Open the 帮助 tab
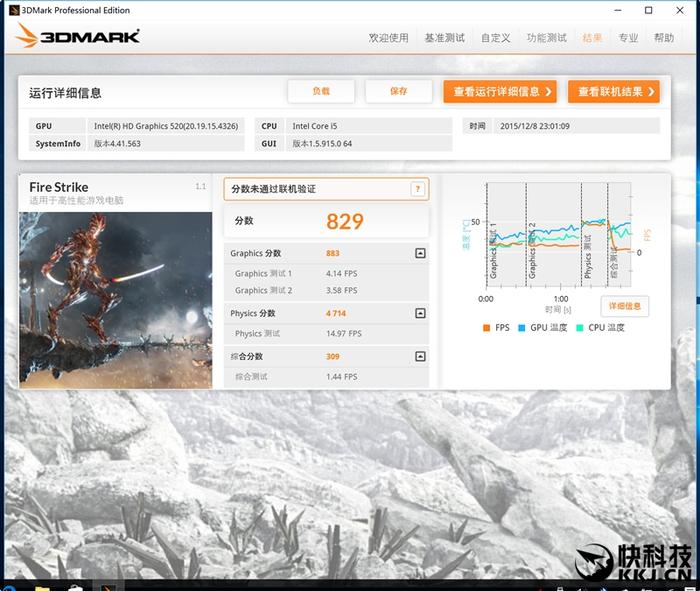This screenshot has height=591, width=700. coord(664,38)
